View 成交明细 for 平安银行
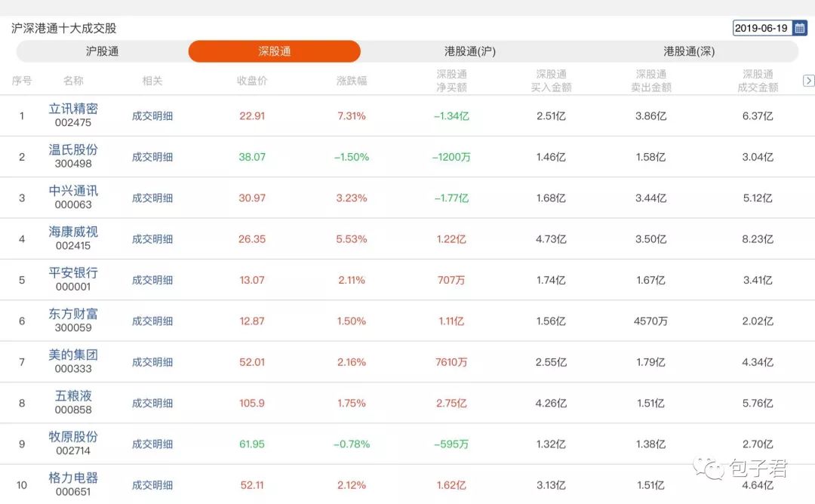Viewport: 815px width, 504px height. (x=152, y=280)
